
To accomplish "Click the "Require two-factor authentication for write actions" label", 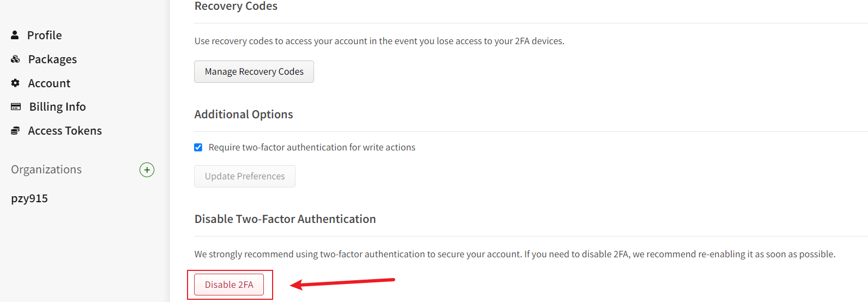I will coord(312,147).
